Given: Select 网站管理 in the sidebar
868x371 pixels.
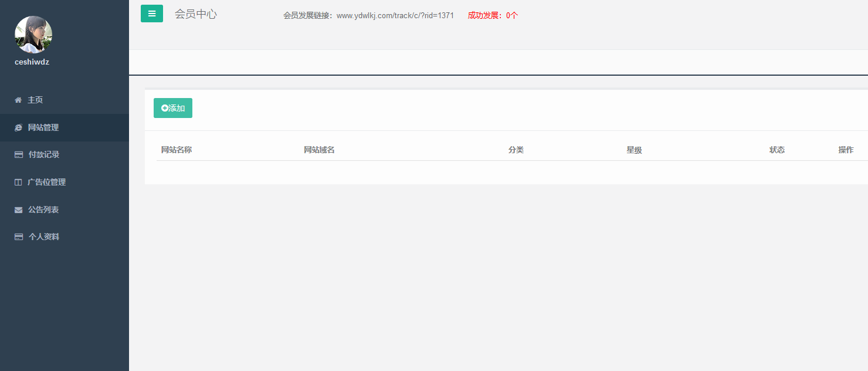Looking at the screenshot, I should [65, 127].
